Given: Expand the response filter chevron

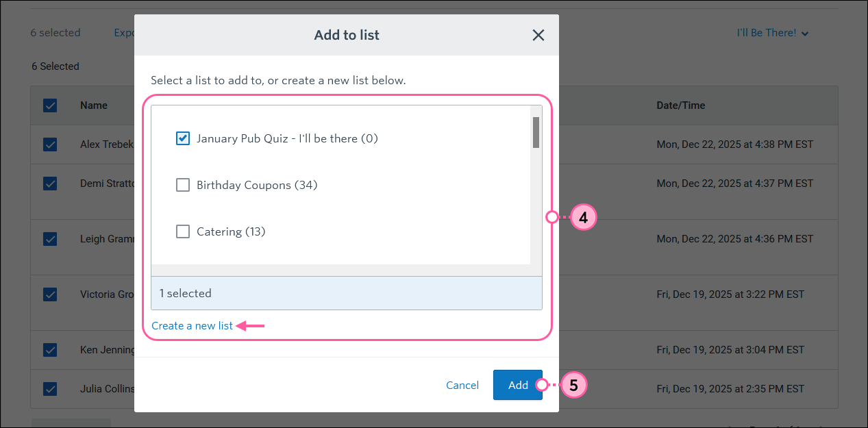Looking at the screenshot, I should (805, 33).
